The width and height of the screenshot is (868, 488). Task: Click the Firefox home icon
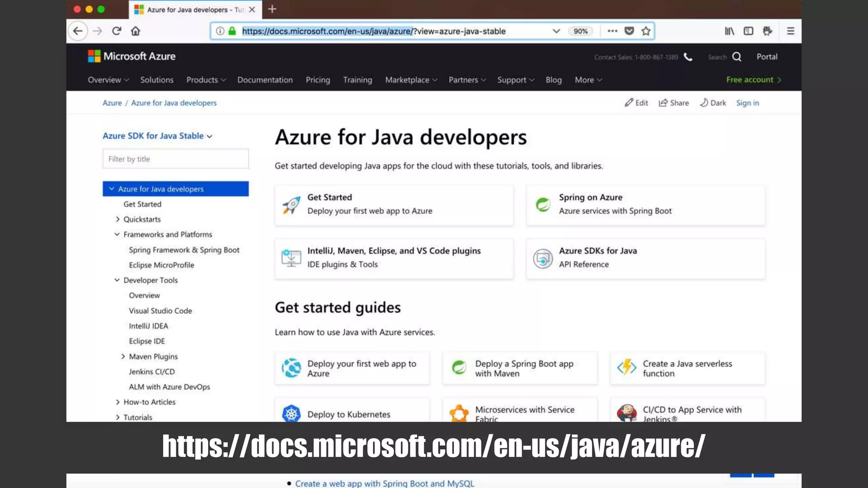135,31
